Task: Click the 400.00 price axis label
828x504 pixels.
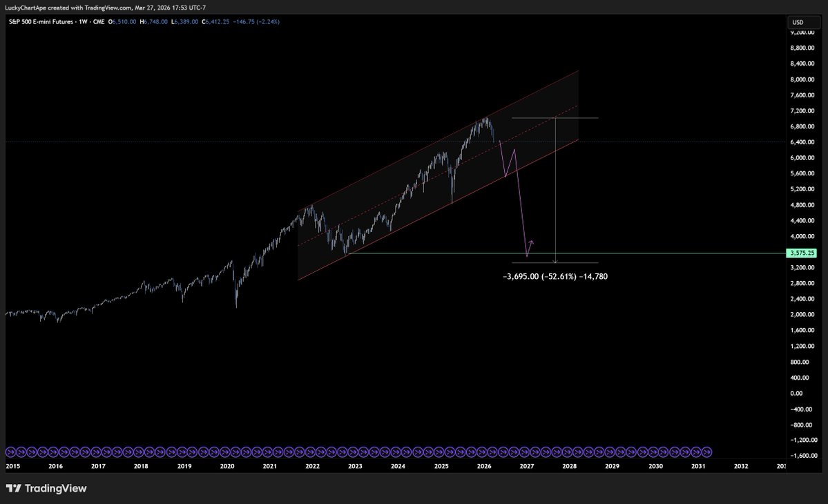Action: coord(800,378)
